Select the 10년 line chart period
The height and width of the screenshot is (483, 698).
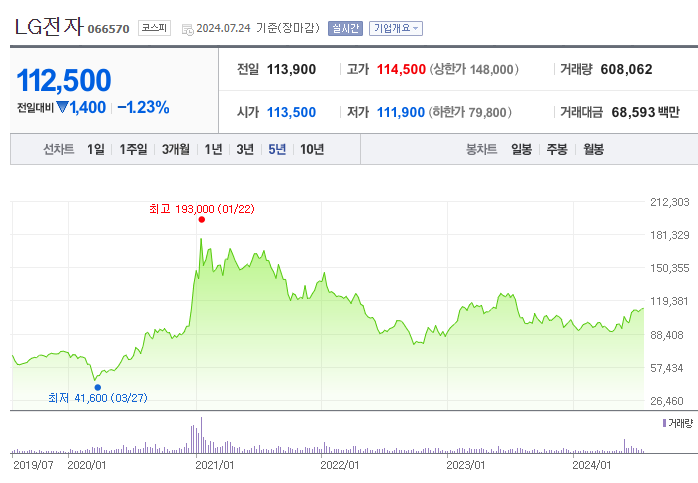tap(312, 149)
